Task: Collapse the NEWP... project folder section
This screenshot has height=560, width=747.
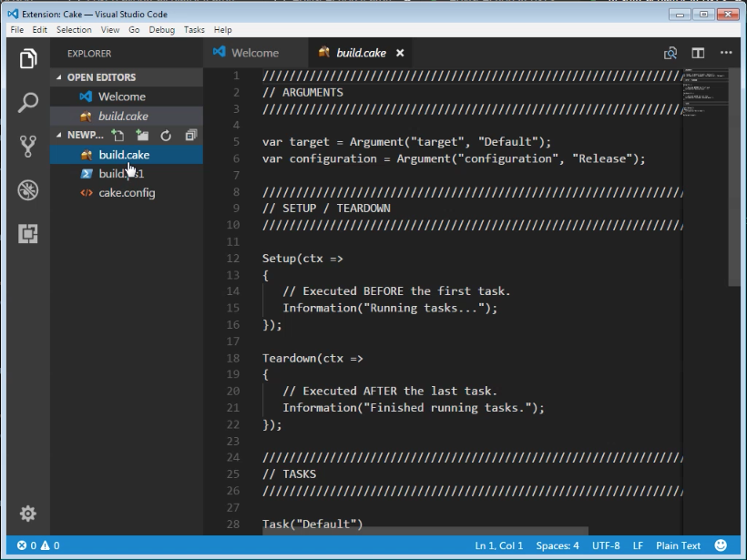Action: [x=59, y=136]
